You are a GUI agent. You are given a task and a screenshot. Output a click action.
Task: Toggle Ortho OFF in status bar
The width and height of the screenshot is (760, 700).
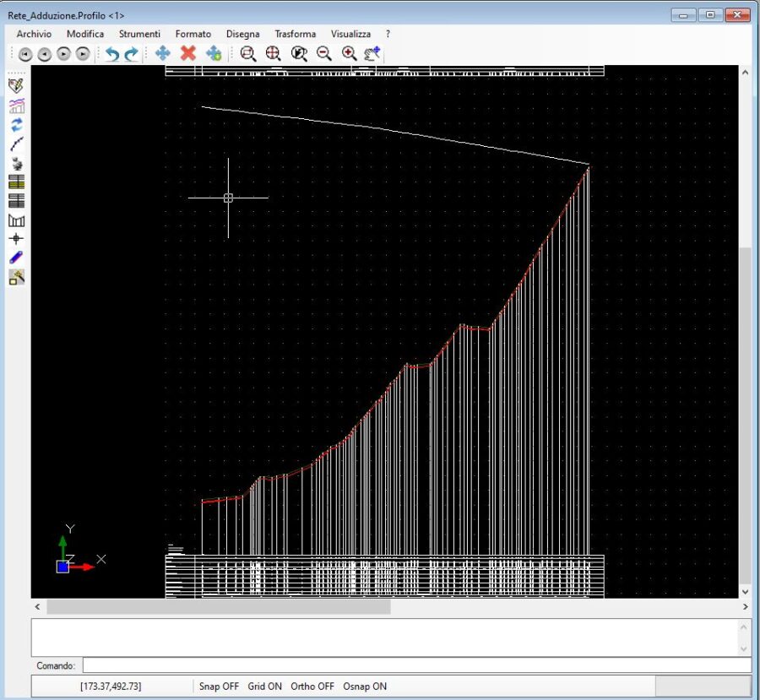point(312,686)
